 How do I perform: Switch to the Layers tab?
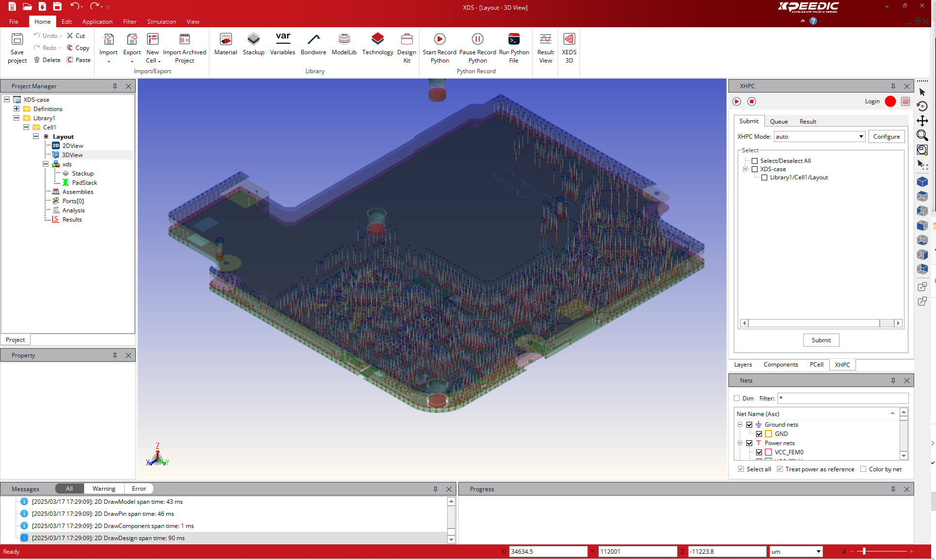click(743, 365)
